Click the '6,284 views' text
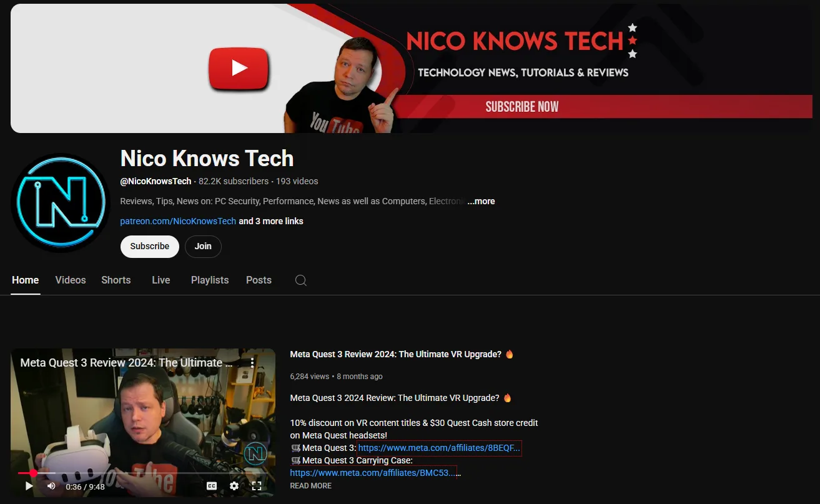 (x=310, y=377)
